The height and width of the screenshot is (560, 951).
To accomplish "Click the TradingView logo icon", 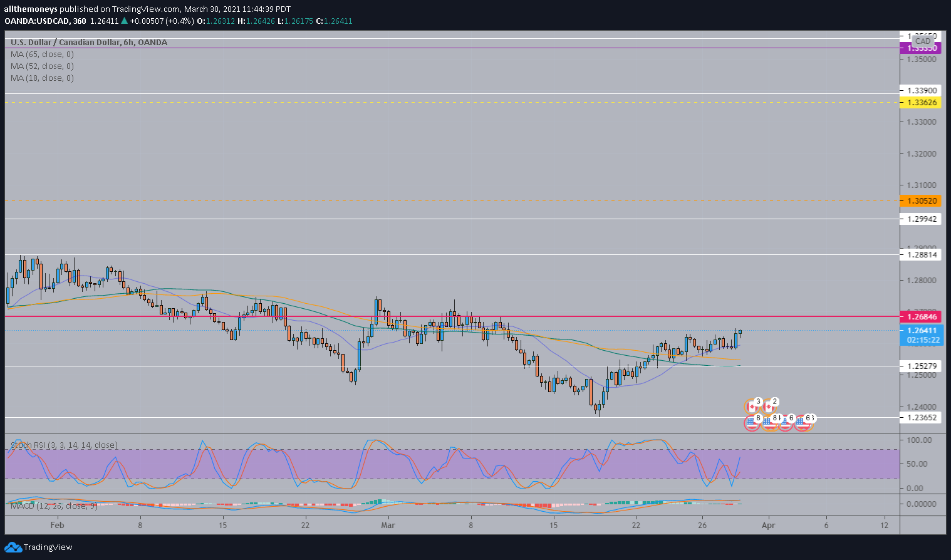I will pyautogui.click(x=13, y=547).
